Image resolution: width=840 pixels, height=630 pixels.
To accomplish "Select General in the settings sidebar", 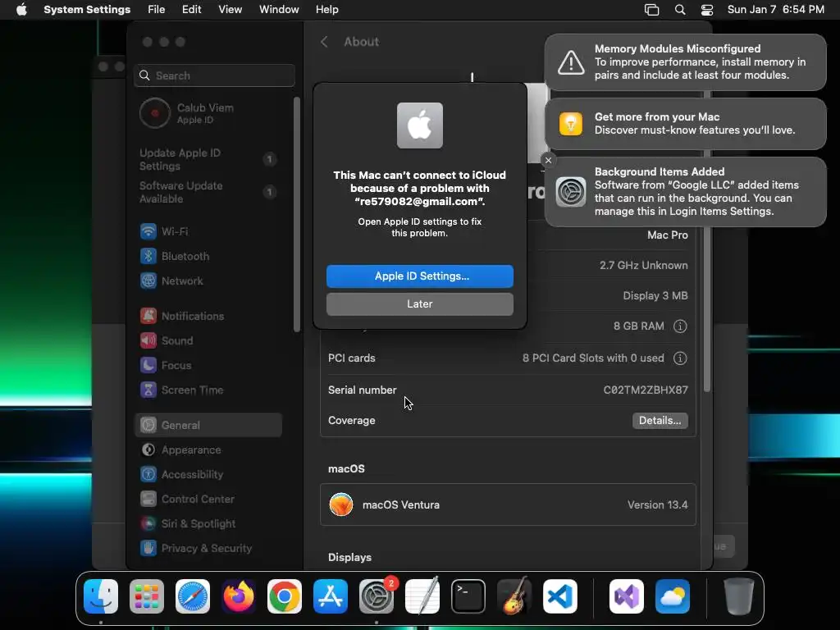I will [x=208, y=425].
